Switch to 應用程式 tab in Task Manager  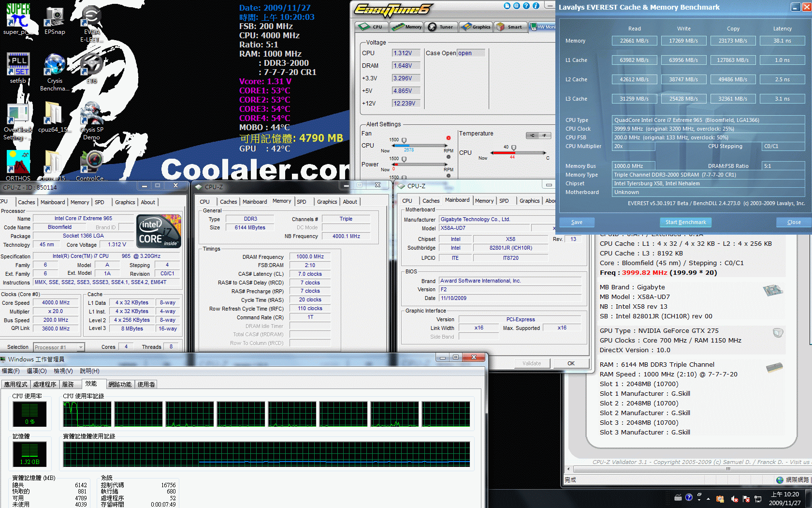[16, 385]
